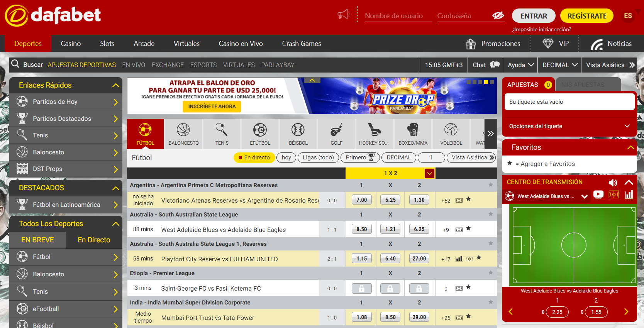Click the REGÍSTRATE button
Viewport: 644px width, 328px height.
(587, 16)
